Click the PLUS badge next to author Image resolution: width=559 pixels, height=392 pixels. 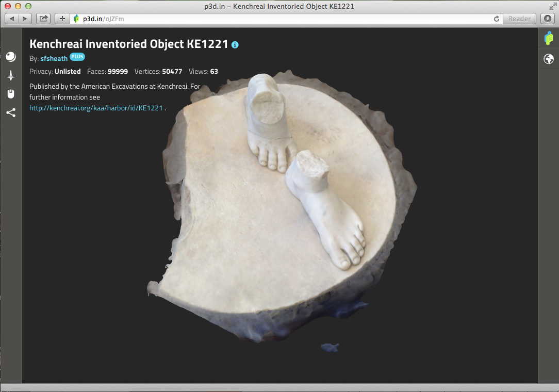(x=77, y=57)
